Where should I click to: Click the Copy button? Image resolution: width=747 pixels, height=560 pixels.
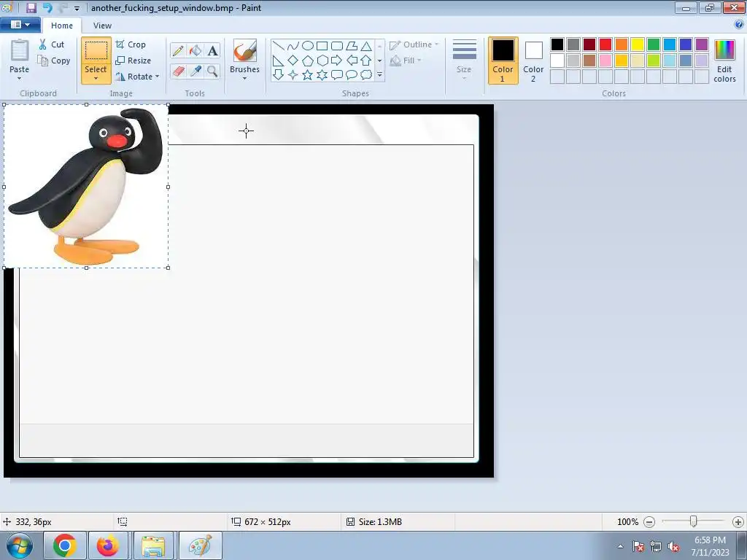tap(54, 61)
